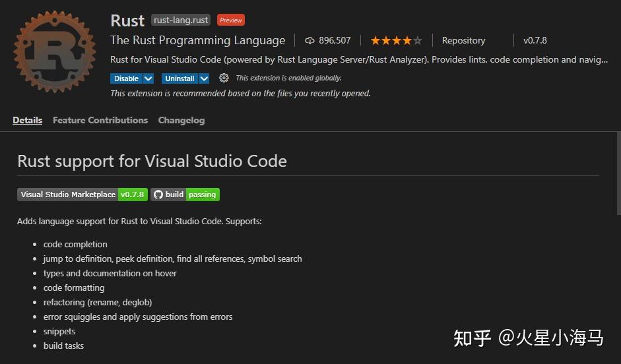Image resolution: width=621 pixels, height=364 pixels.
Task: Click the rust-lang.rust extension identifier
Action: coord(181,20)
